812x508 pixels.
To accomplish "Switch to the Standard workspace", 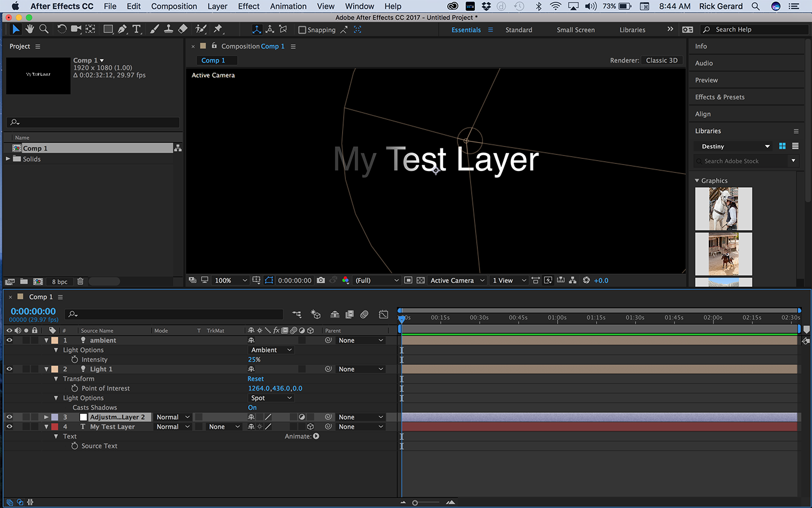I will tap(519, 30).
